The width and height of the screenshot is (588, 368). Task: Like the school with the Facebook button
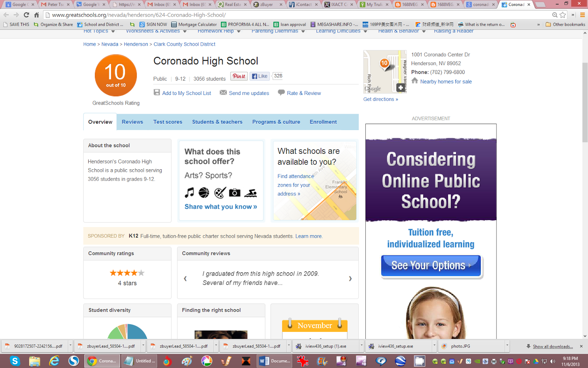coord(259,76)
